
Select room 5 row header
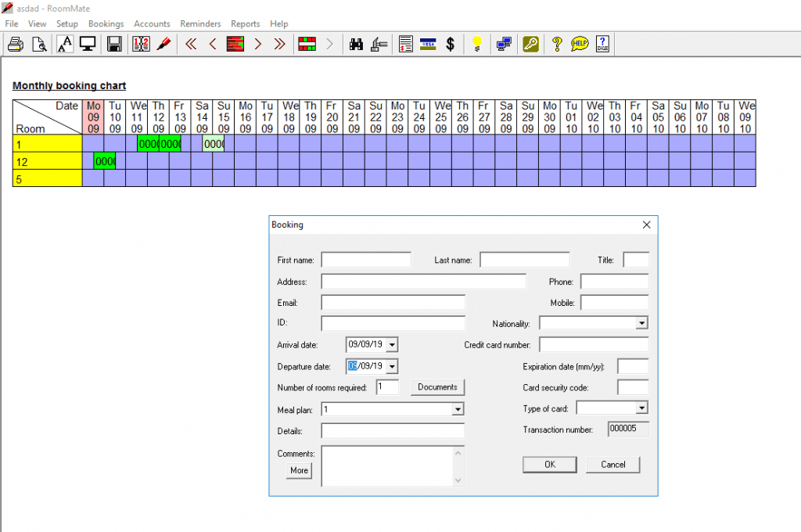(48, 179)
